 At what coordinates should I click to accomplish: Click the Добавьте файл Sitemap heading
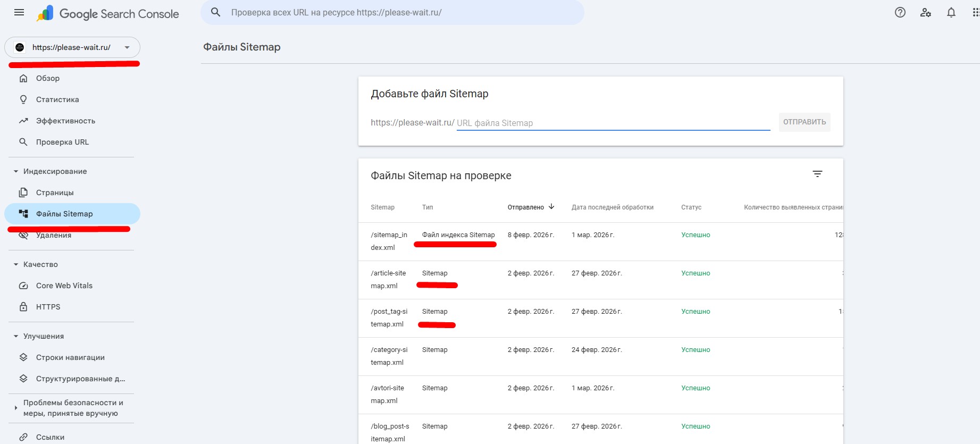(430, 94)
